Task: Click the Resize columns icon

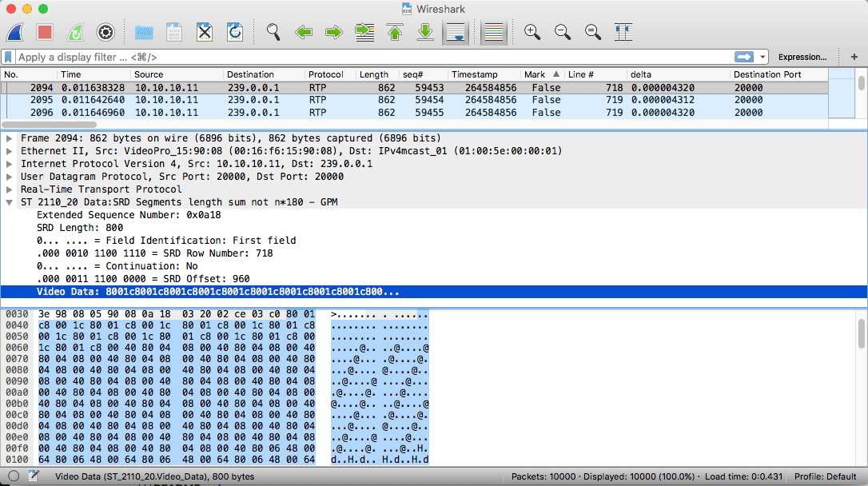Action: click(623, 32)
